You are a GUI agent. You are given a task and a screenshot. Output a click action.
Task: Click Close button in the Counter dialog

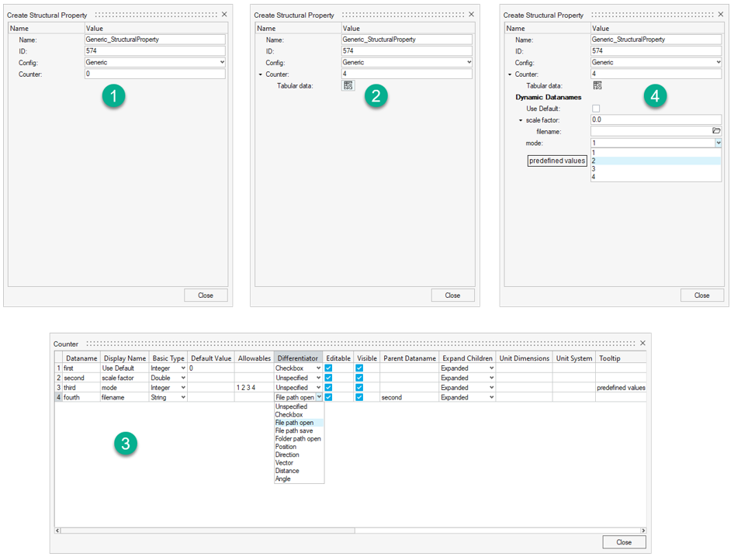click(623, 542)
